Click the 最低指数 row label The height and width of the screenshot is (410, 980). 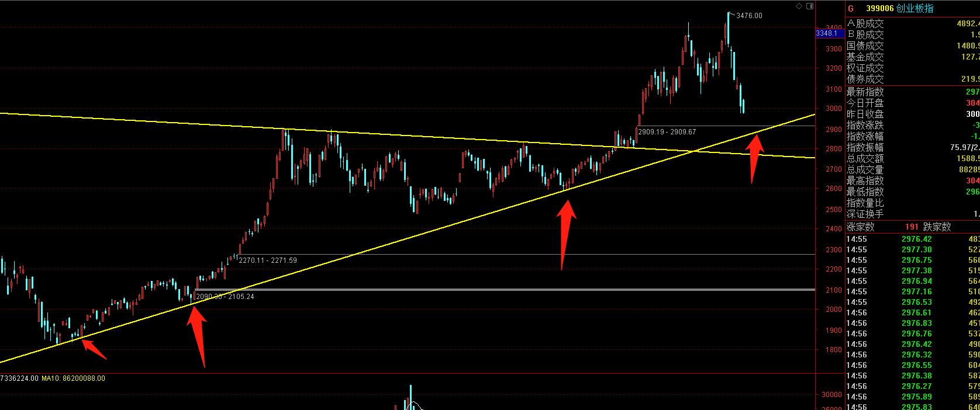pos(865,192)
